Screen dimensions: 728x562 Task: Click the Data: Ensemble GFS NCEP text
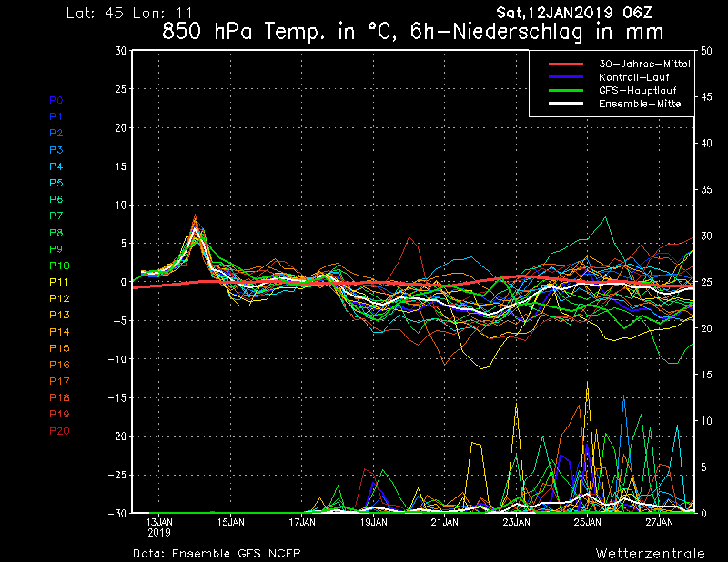217,553
